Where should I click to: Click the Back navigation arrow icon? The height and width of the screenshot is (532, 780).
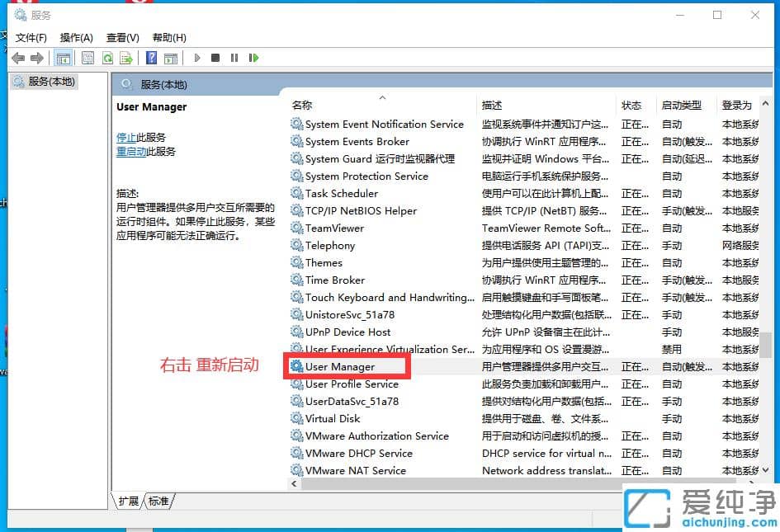(18, 58)
